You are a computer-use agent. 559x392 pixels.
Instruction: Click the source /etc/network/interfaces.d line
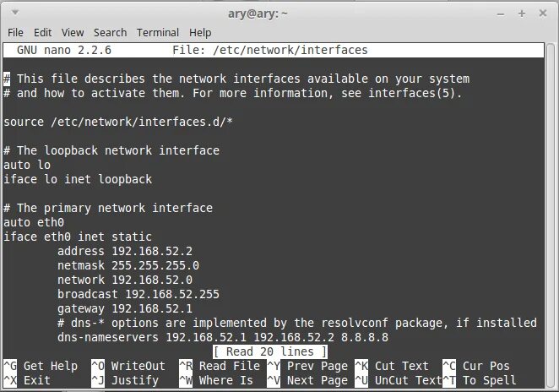(118, 122)
